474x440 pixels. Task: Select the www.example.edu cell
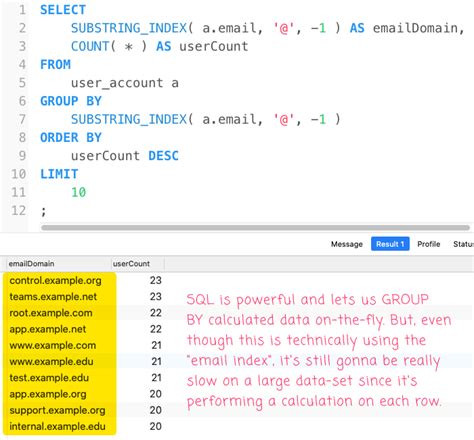point(51,362)
